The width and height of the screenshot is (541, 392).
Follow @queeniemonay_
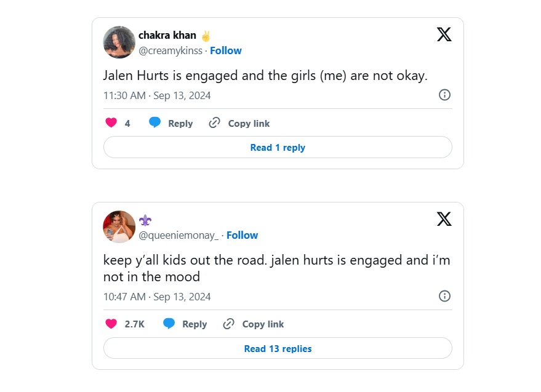tap(242, 235)
